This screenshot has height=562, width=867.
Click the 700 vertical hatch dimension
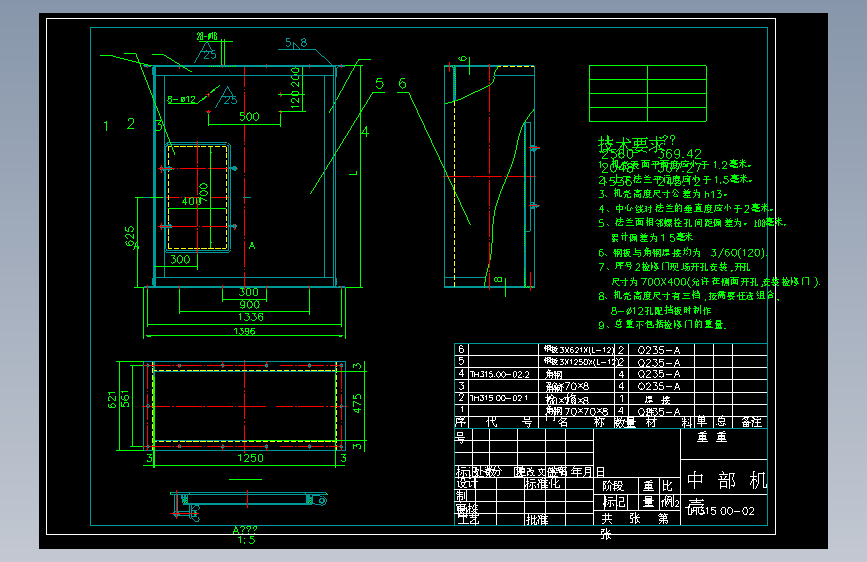[203, 192]
